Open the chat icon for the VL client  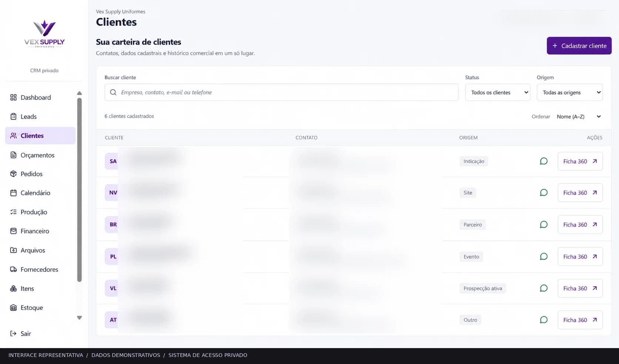pos(543,288)
